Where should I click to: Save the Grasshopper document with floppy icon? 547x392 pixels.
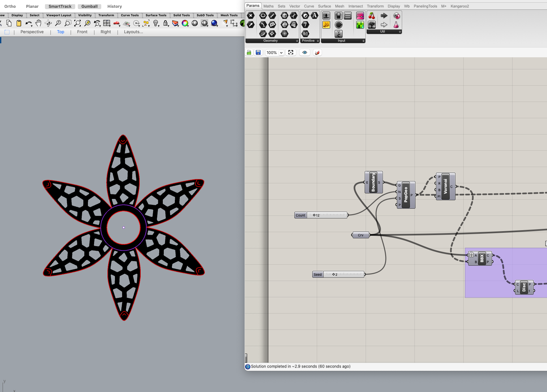click(258, 52)
